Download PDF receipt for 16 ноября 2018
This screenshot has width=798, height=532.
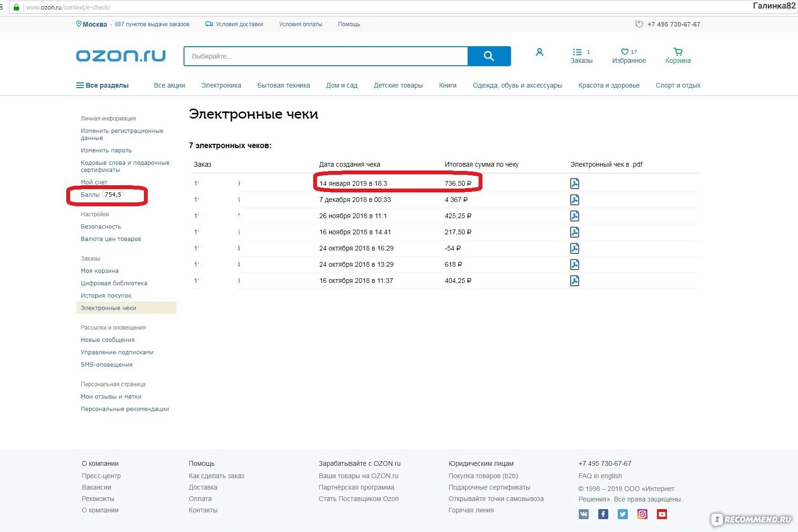coord(575,232)
